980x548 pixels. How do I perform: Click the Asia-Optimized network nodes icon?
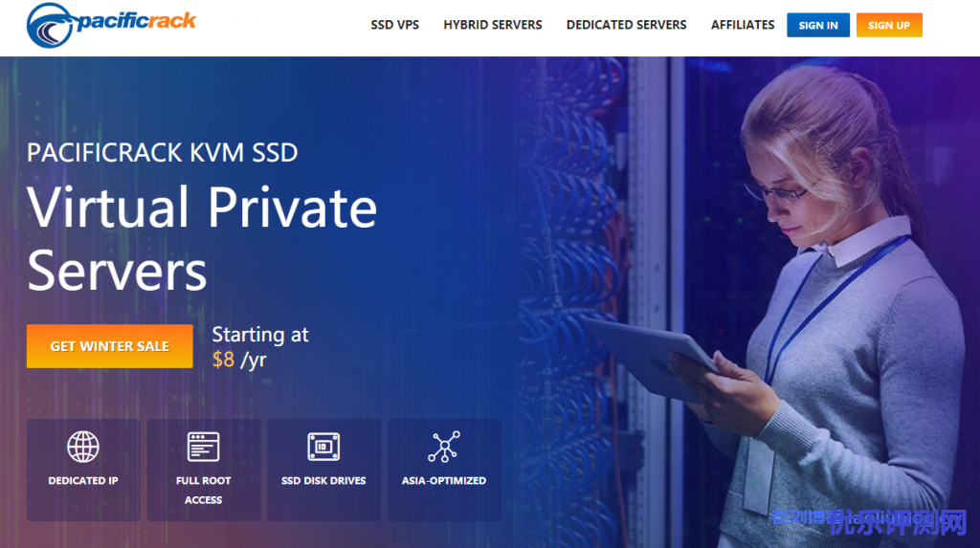(x=444, y=447)
